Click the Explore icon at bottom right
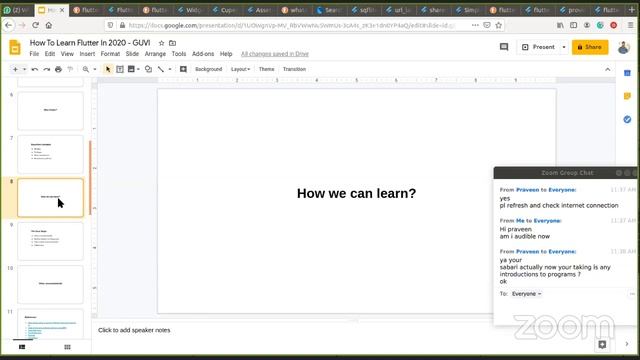This screenshot has height=360, width=640. (x=602, y=345)
